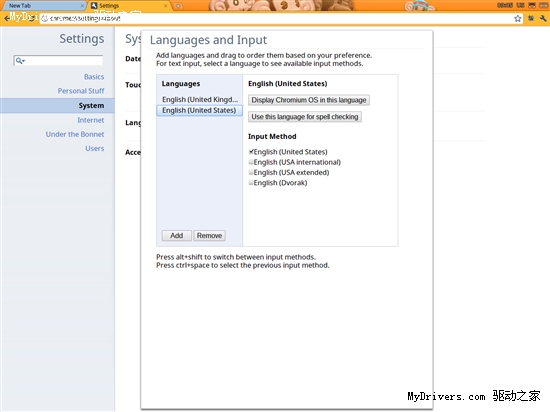
Task: Close the New Tab tab
Action: (x=82, y=6)
